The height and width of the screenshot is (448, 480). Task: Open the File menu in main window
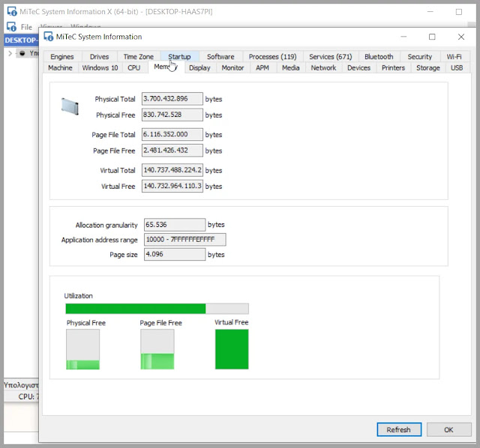point(26,27)
